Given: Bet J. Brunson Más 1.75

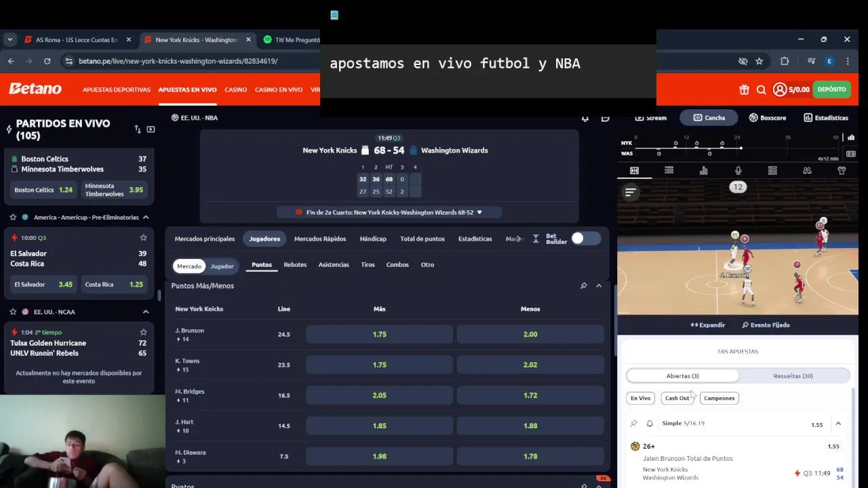Looking at the screenshot, I should click(x=379, y=334).
